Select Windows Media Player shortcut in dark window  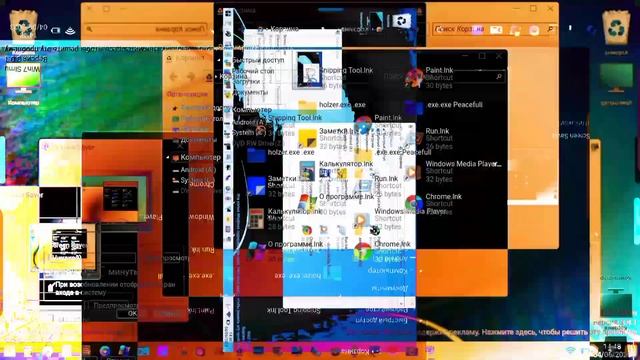tap(463, 164)
